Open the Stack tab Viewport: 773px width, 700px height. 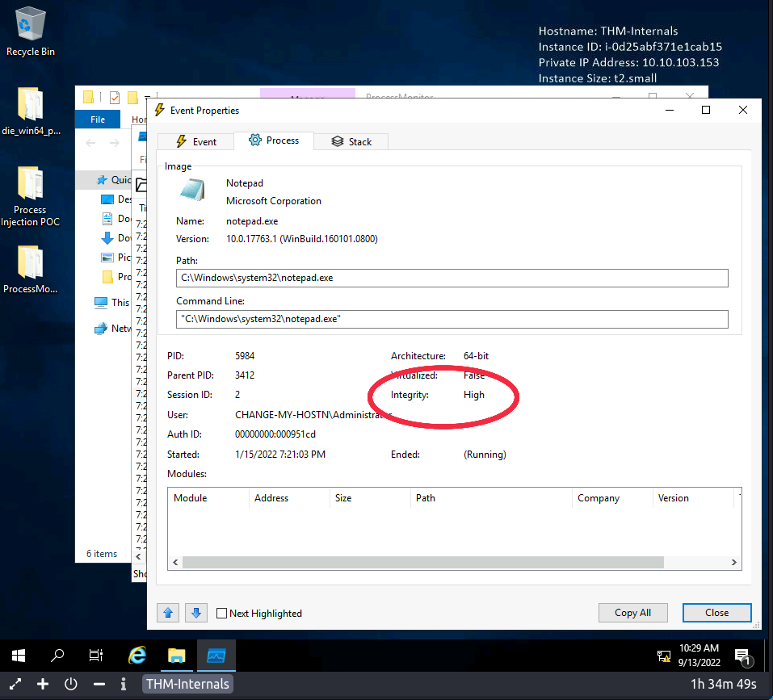pos(351,141)
